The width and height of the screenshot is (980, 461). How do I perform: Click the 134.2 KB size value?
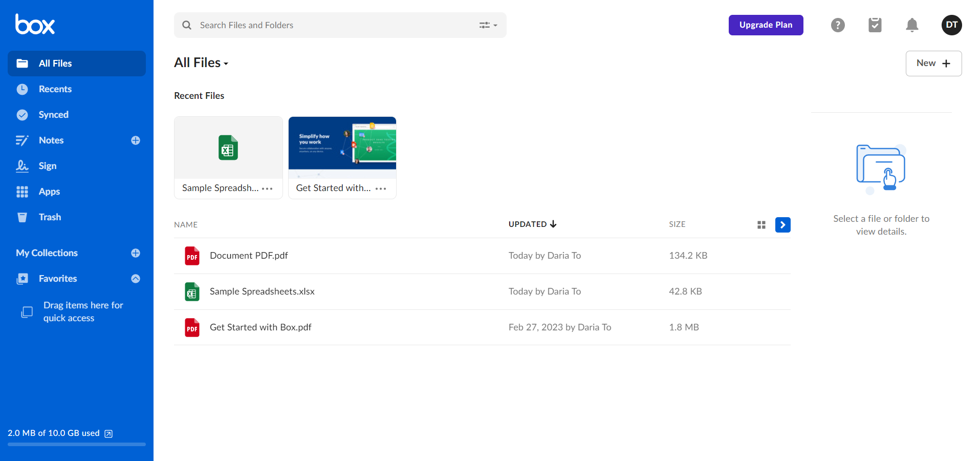pyautogui.click(x=688, y=256)
